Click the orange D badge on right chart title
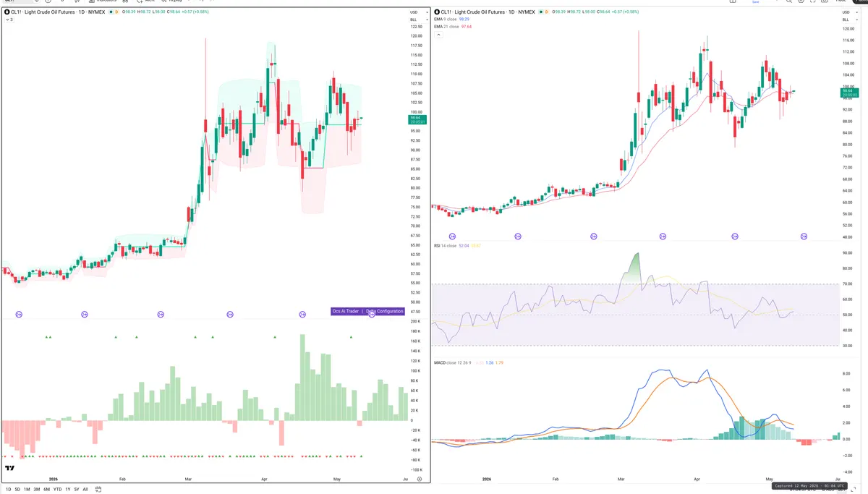The image size is (868, 494). tap(546, 12)
